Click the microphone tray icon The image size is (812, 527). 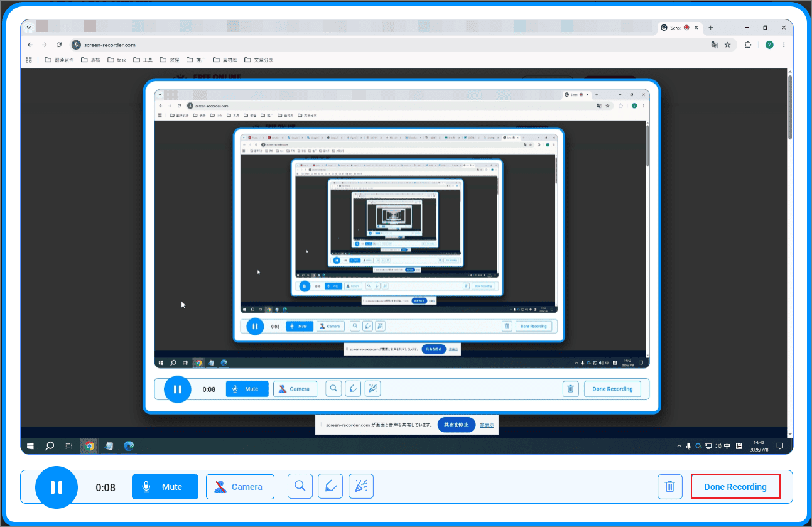689,447
